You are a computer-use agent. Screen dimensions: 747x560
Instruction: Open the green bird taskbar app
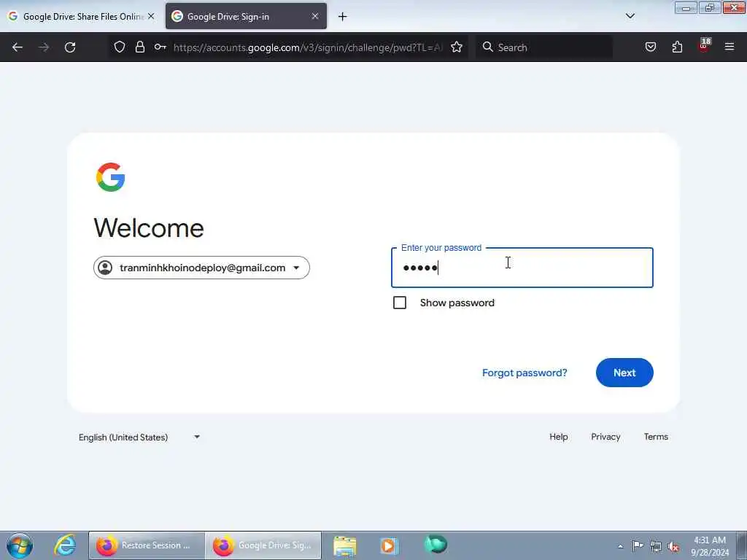pos(436,544)
